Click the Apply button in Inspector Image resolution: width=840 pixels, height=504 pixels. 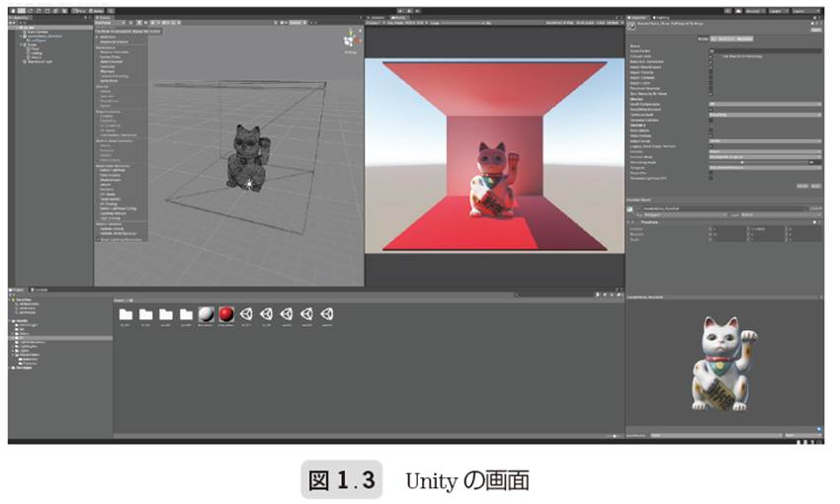pos(816,185)
